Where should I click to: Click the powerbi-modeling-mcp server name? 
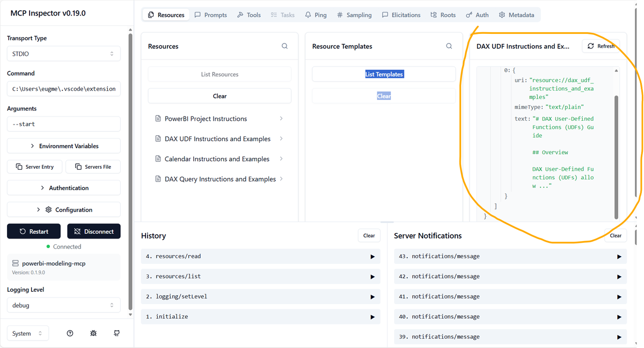click(54, 264)
